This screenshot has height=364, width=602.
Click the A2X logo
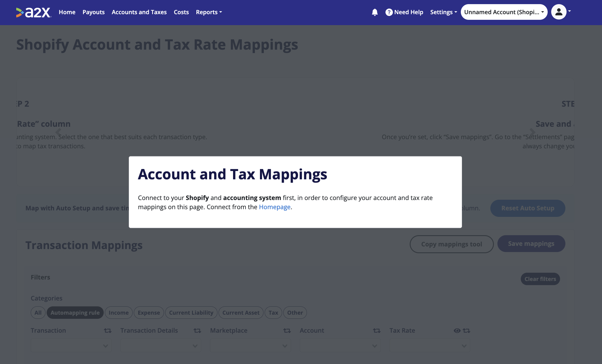pyautogui.click(x=34, y=12)
